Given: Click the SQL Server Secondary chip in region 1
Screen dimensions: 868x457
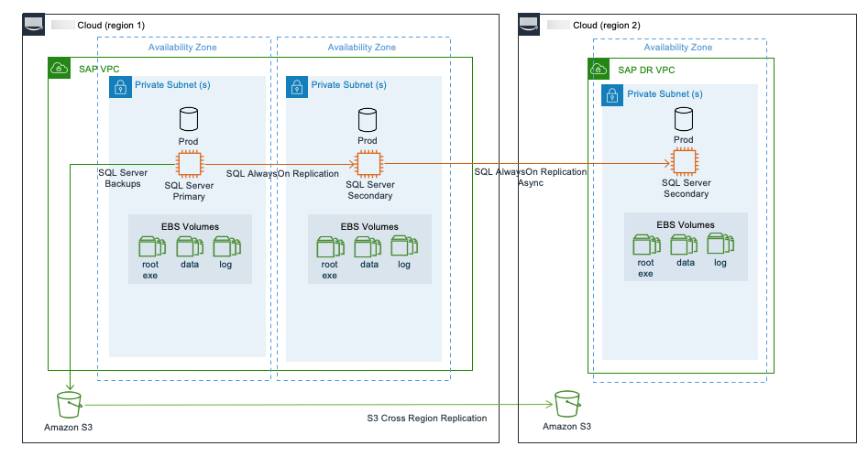Looking at the screenshot, I should (368, 164).
